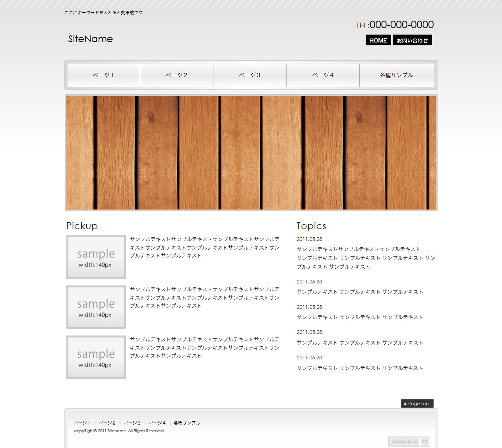Open 各種サンプル link in footer
This screenshot has height=448, width=502.
point(187,423)
